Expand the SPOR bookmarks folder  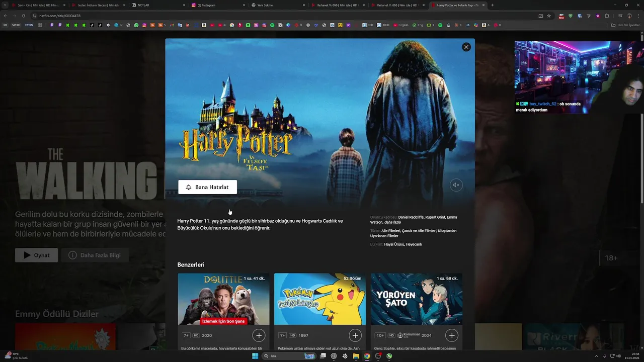point(16,25)
